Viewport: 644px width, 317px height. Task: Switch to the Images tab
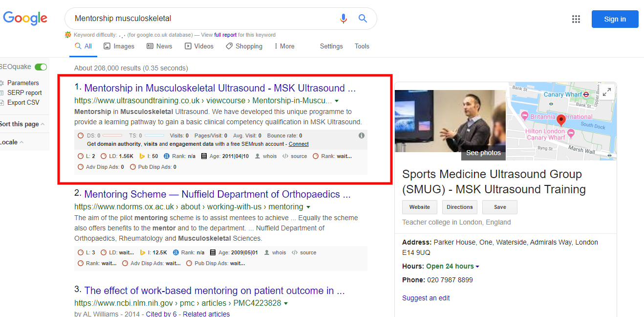pos(119,46)
